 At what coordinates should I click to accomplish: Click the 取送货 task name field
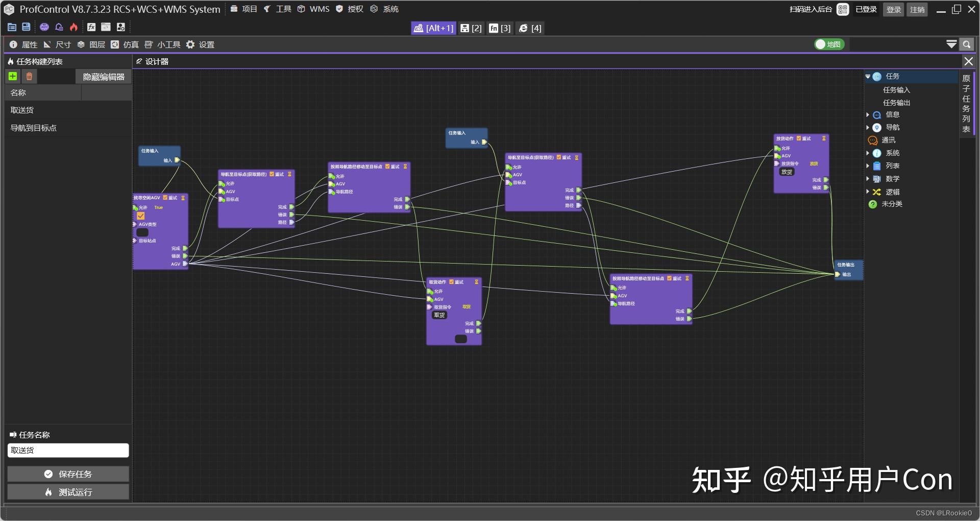click(68, 451)
